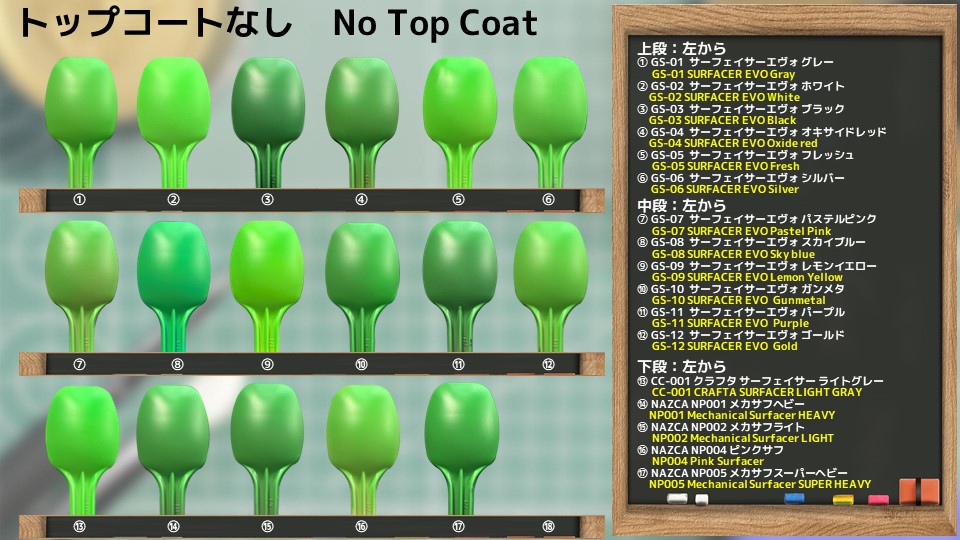Click the Japanese line '⑯ NAZCA NP004 ピンクサフ'
960x540 pixels.
(x=710, y=450)
